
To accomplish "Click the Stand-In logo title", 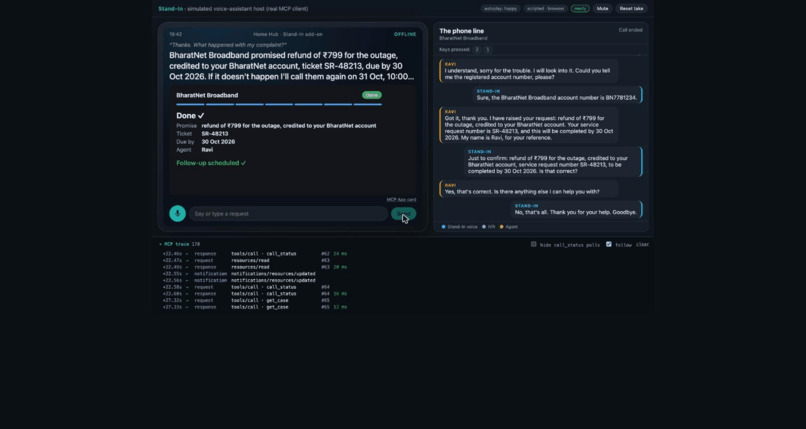I will tap(171, 9).
